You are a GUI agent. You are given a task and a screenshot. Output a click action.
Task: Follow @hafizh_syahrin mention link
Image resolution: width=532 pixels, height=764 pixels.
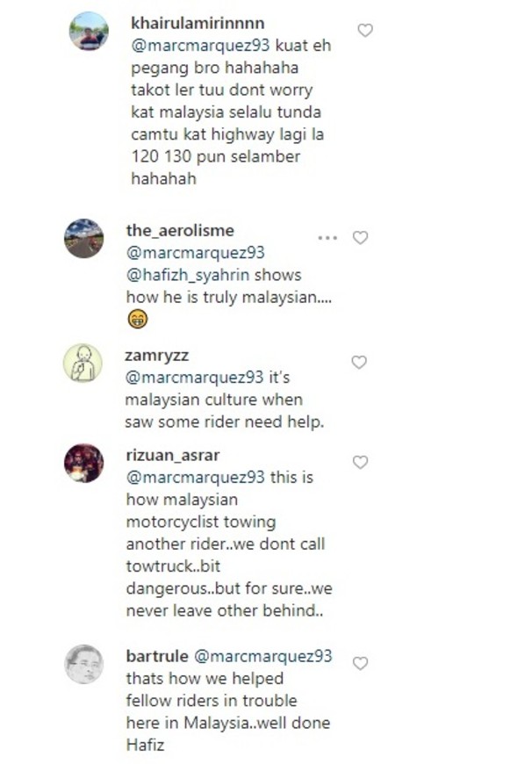[188, 275]
